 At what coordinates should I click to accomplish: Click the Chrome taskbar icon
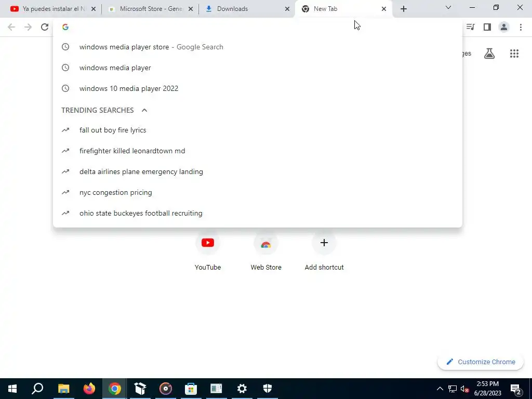[115, 389]
